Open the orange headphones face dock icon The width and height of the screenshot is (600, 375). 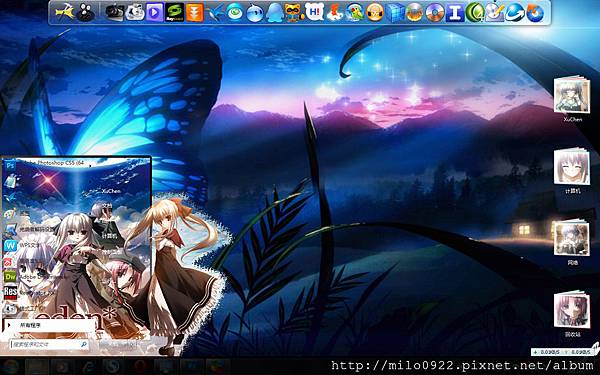tap(375, 12)
